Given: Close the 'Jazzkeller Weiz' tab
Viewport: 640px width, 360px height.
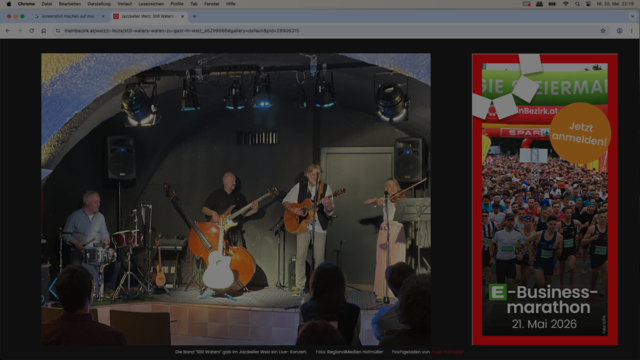Looking at the screenshot, I should [x=182, y=16].
